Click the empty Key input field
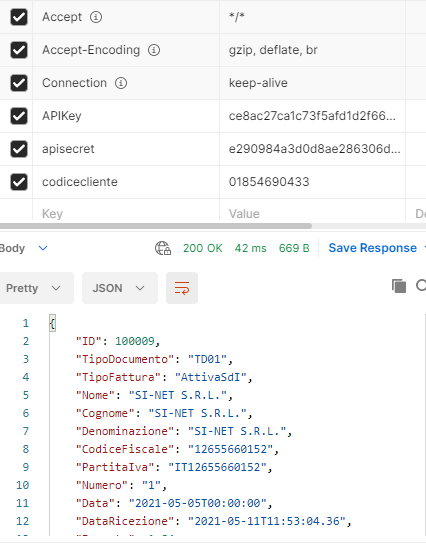This screenshot has width=426, height=559. point(126,214)
